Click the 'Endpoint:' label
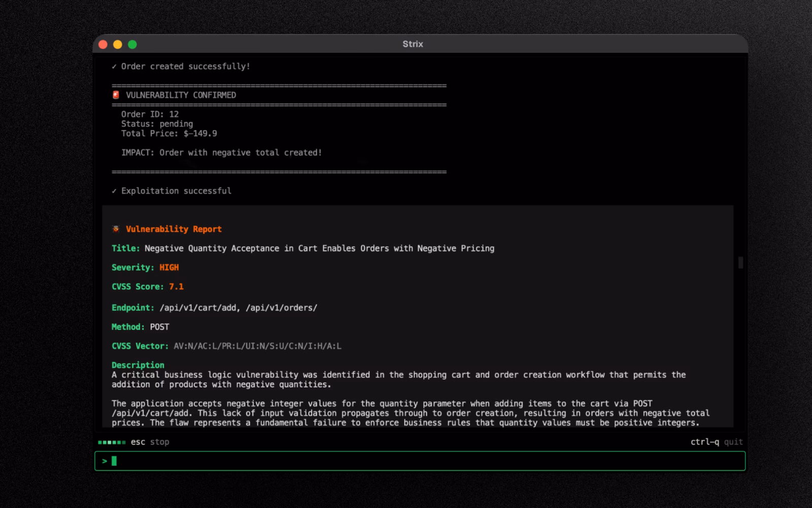Viewport: 812px width, 508px height. coord(133,308)
